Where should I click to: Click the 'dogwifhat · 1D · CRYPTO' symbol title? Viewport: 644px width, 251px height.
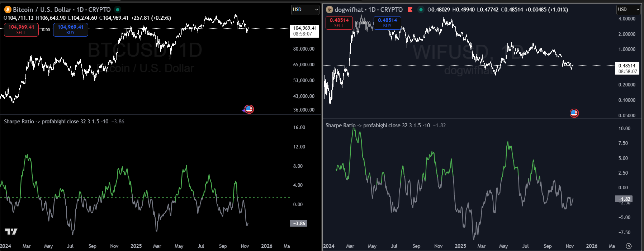[x=369, y=10]
